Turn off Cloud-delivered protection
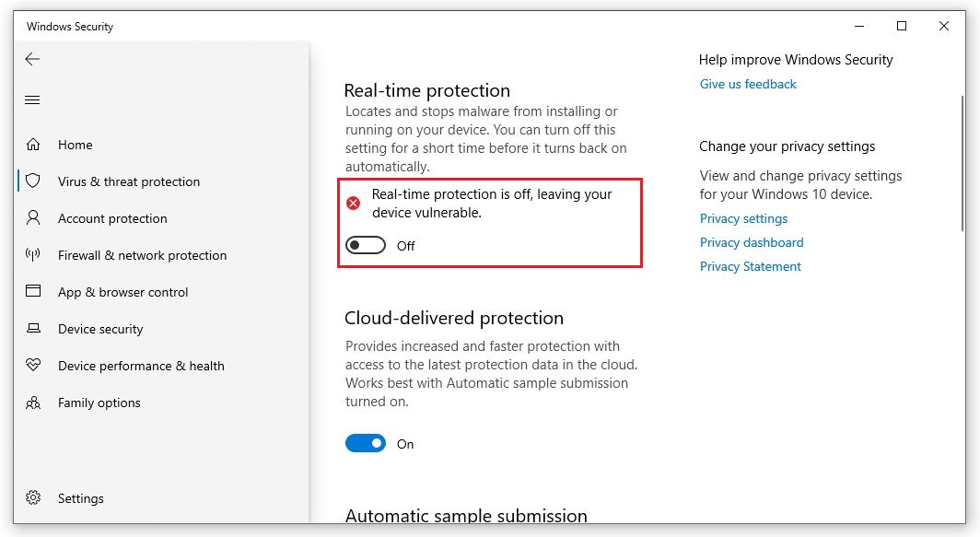Viewport: 980px width, 537px height. point(366,443)
